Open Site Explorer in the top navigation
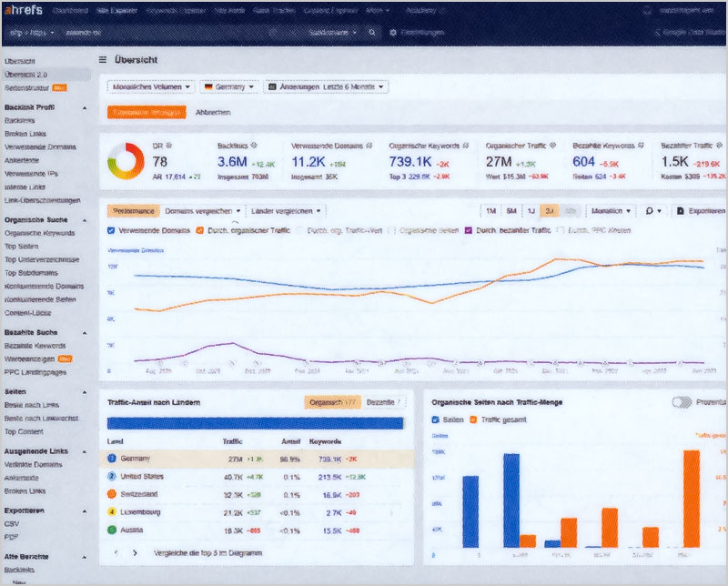The image size is (728, 586). 117,10
